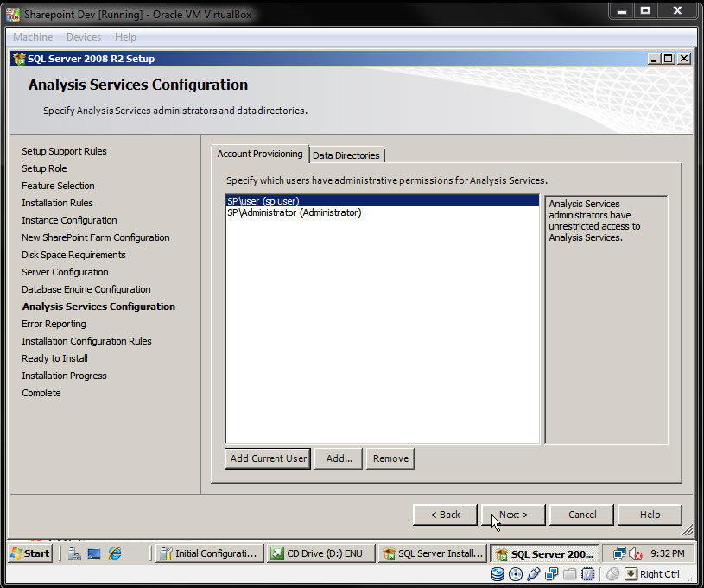Click Instance Configuration step
The height and width of the screenshot is (588, 704).
point(70,220)
